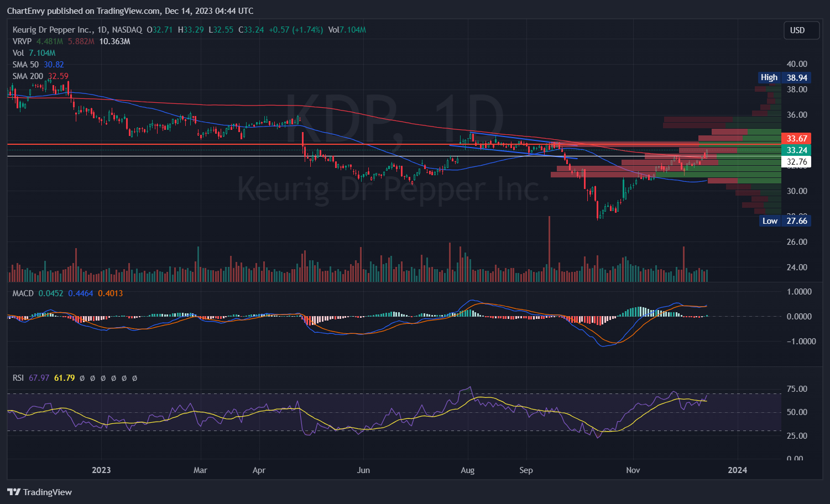The width and height of the screenshot is (830, 504).
Task: Click the 36.00 price axis label
Action: pyautogui.click(x=797, y=115)
